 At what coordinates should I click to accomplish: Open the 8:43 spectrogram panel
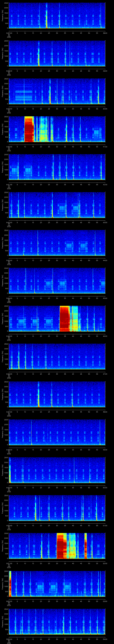57,243
